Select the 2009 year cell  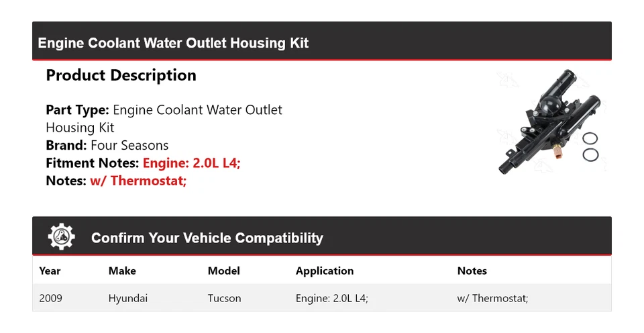pos(50,298)
